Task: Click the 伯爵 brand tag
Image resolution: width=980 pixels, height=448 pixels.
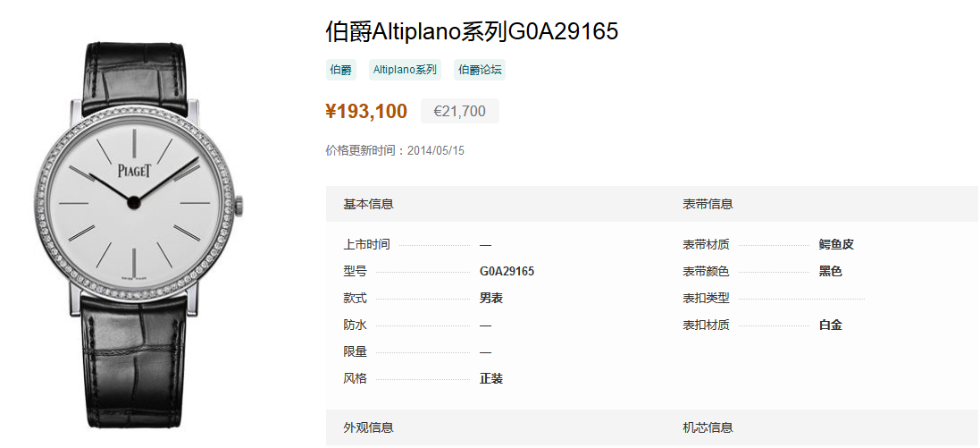Action: [x=340, y=70]
